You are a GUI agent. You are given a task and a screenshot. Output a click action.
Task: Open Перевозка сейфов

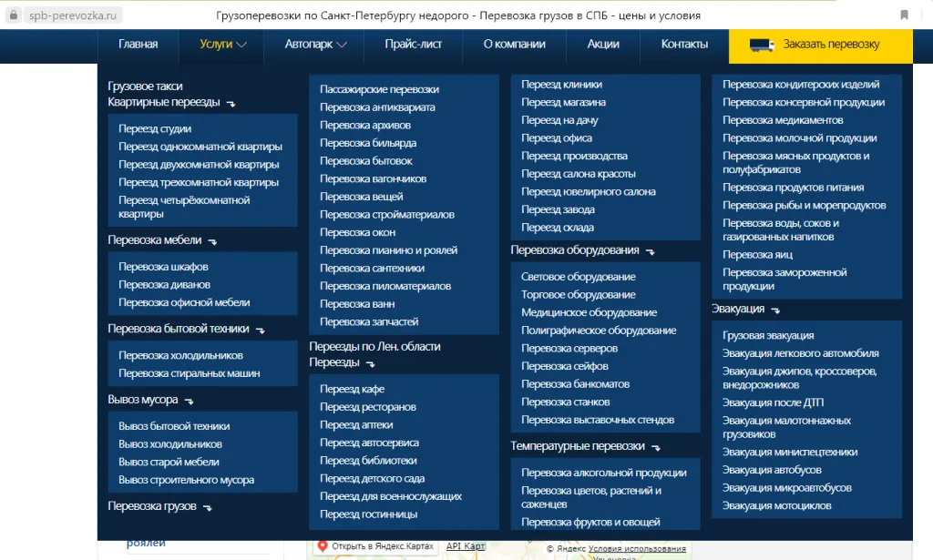[564, 366]
